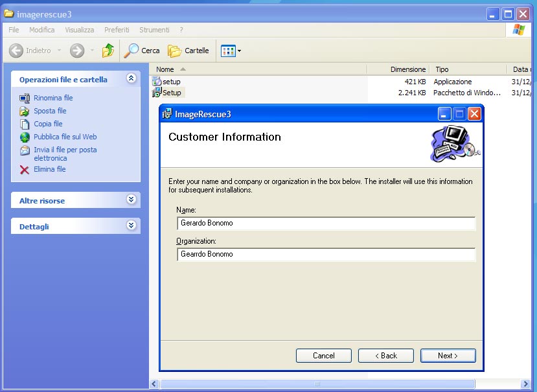Image resolution: width=537 pixels, height=392 pixels.
Task: Expand the Altre risorse panel
Action: click(x=131, y=199)
